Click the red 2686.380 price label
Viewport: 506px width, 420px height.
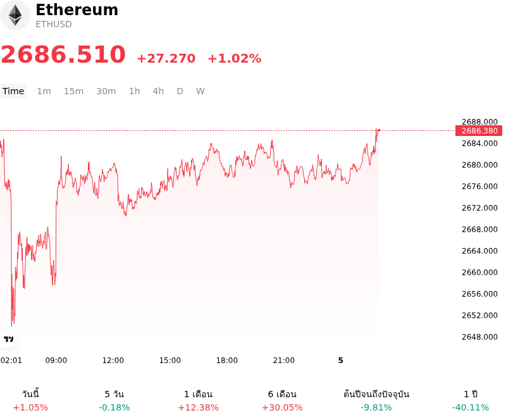pos(479,131)
